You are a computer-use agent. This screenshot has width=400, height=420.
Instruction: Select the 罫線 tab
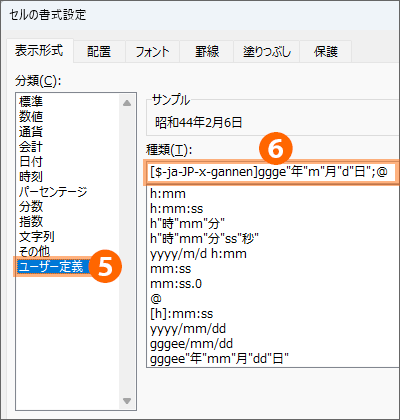click(207, 52)
